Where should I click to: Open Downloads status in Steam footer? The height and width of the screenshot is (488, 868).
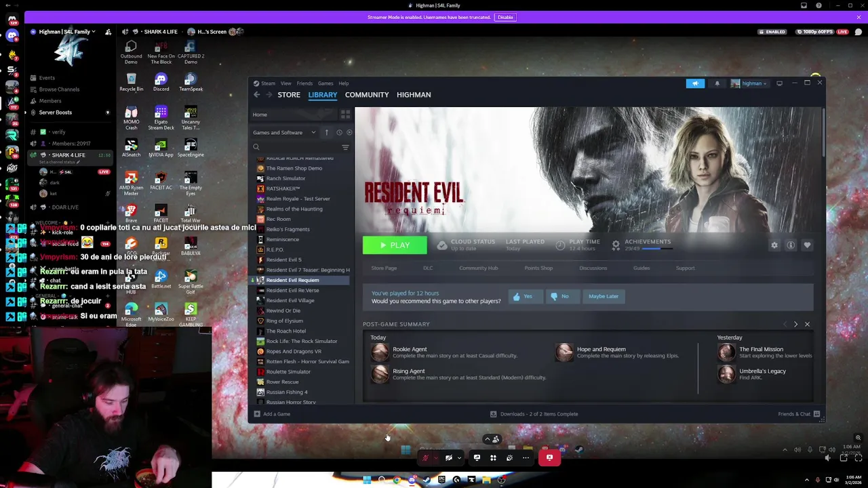534,414
